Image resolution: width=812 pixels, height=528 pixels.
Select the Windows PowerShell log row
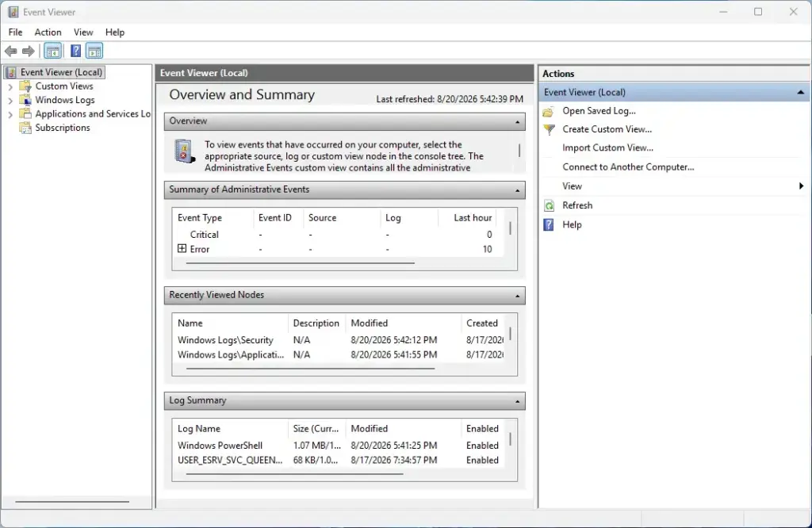pos(339,446)
